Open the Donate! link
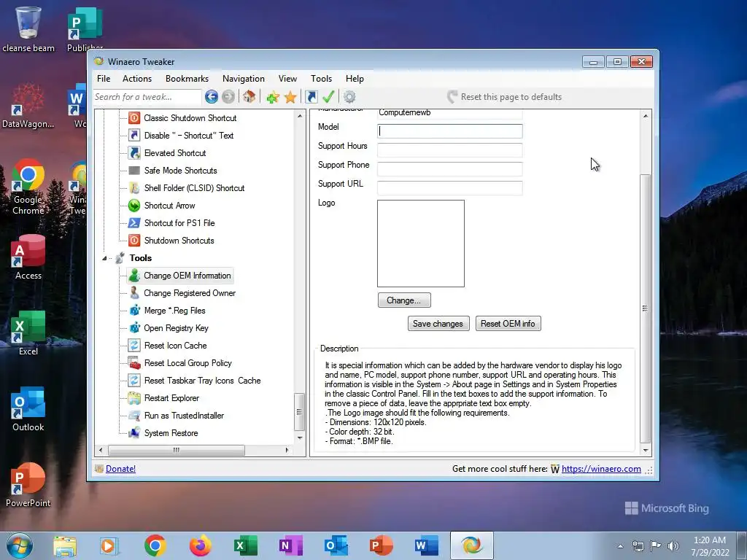The width and height of the screenshot is (747, 560). [120, 469]
